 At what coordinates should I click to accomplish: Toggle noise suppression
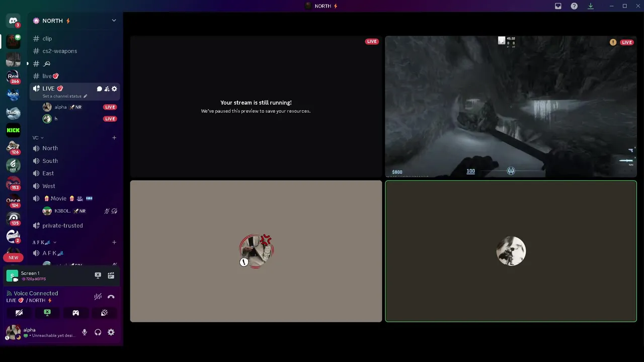pos(98,297)
